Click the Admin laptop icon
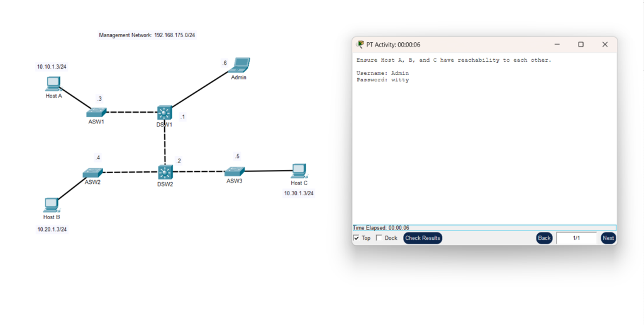This screenshot has height=325, width=644. (x=240, y=66)
